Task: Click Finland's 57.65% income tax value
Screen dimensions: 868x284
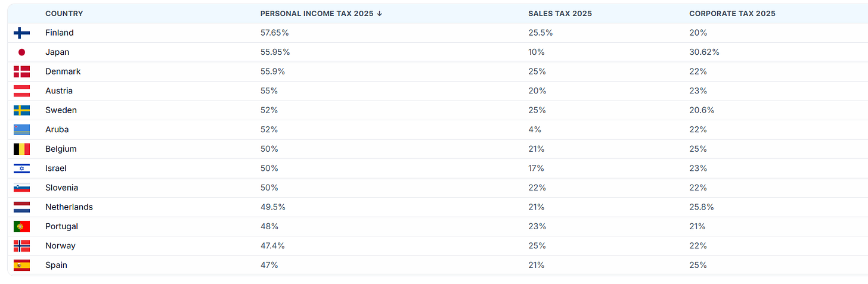Action: pos(275,33)
